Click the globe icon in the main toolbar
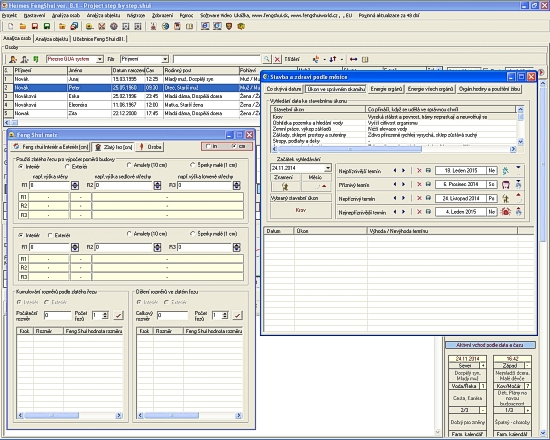Image resolution: width=550 pixels, height=440 pixels. (165, 26)
